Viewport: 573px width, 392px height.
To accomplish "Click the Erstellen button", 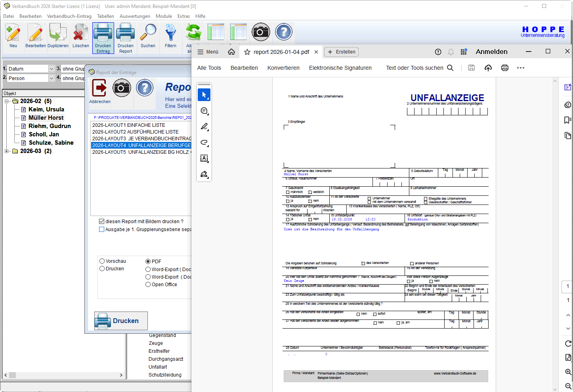I will point(341,52).
